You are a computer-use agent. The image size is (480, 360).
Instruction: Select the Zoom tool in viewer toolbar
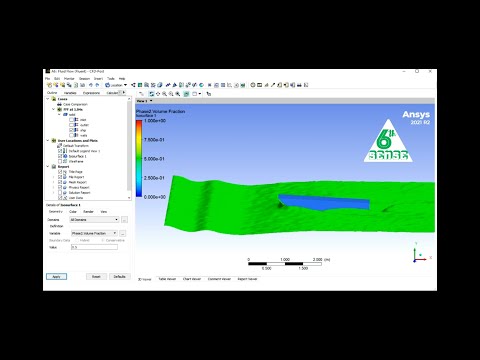point(164,94)
